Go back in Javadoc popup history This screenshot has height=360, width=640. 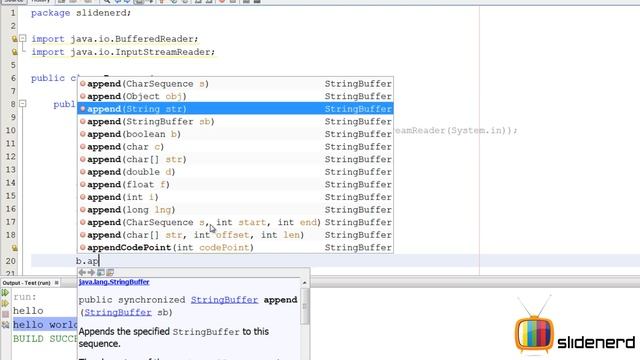(x=82, y=272)
